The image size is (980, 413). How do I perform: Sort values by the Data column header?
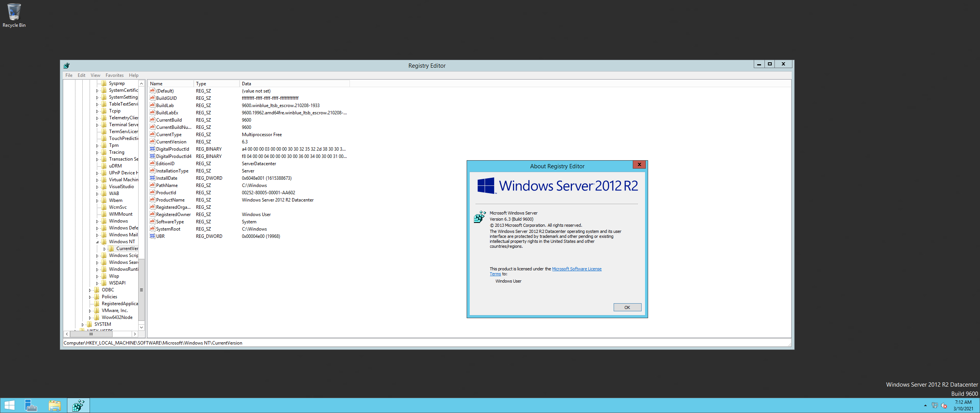pyautogui.click(x=294, y=84)
